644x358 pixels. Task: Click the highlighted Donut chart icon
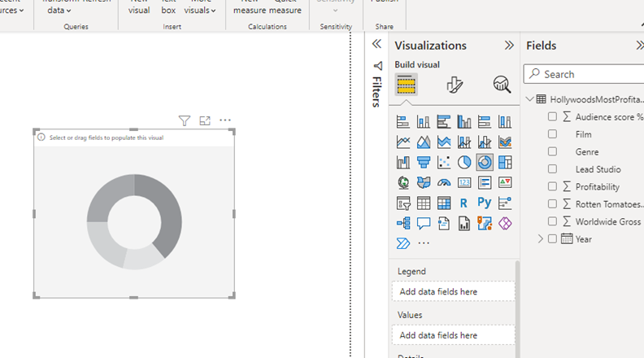(485, 163)
